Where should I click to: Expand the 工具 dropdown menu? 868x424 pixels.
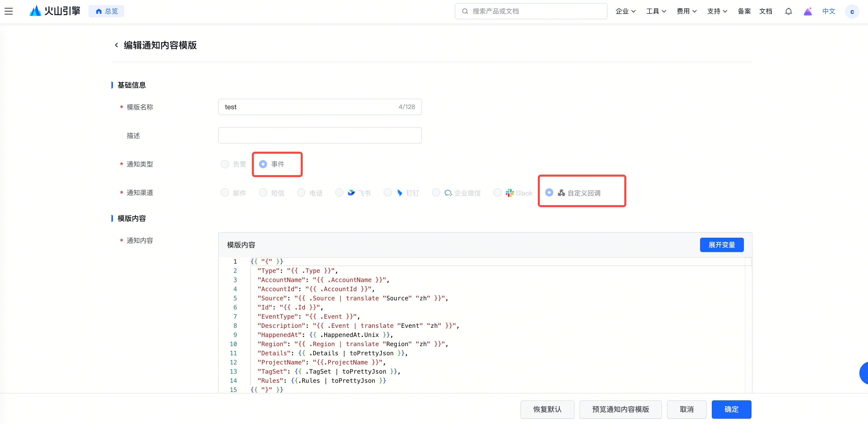coord(656,11)
